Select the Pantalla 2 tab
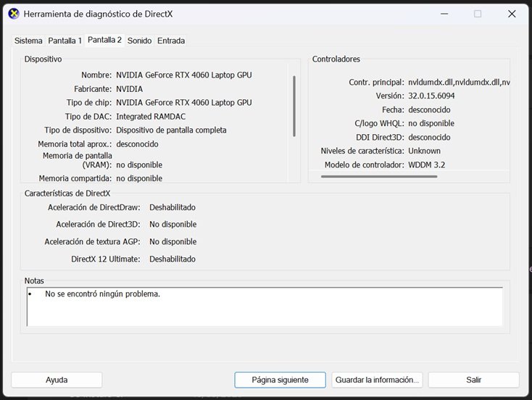 (104, 40)
